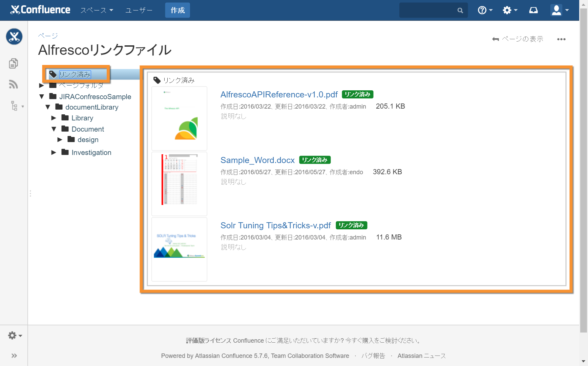Select the Document folder label
588x366 pixels.
[x=88, y=129]
